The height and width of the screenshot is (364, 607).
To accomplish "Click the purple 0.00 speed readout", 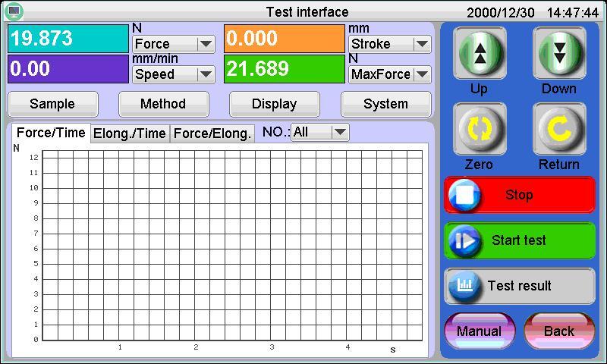I will (x=68, y=69).
